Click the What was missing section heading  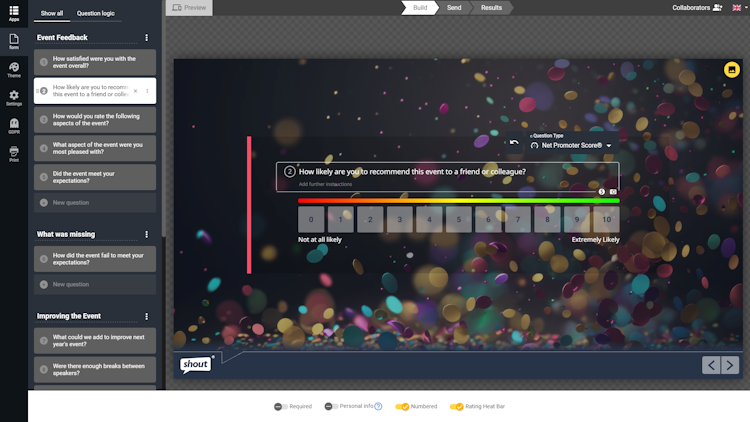pos(66,234)
